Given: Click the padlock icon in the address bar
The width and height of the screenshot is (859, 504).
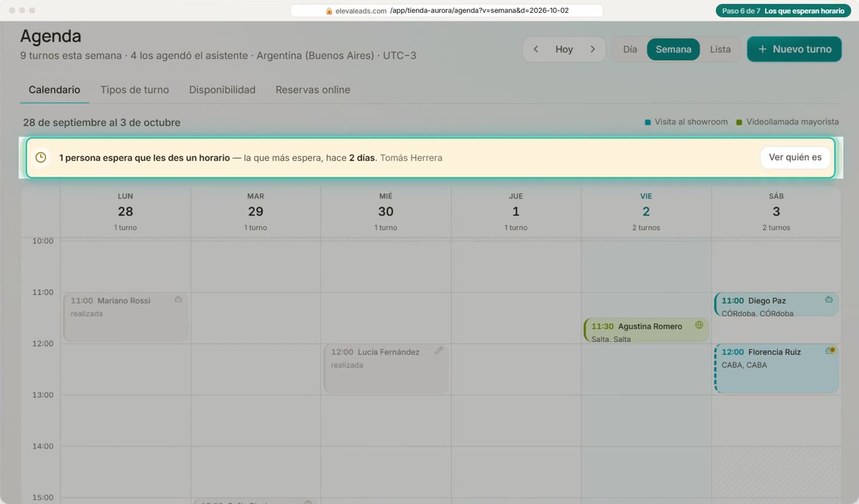Looking at the screenshot, I should tap(329, 11).
